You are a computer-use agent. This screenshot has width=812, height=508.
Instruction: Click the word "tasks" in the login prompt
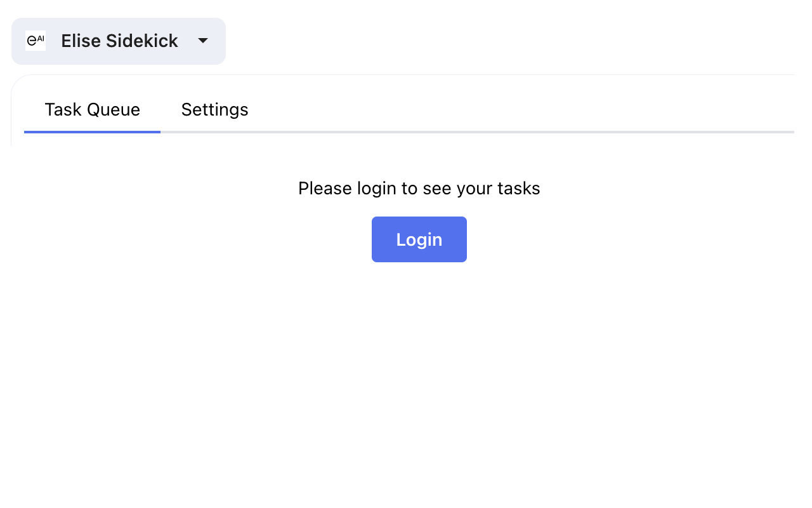[x=519, y=189]
